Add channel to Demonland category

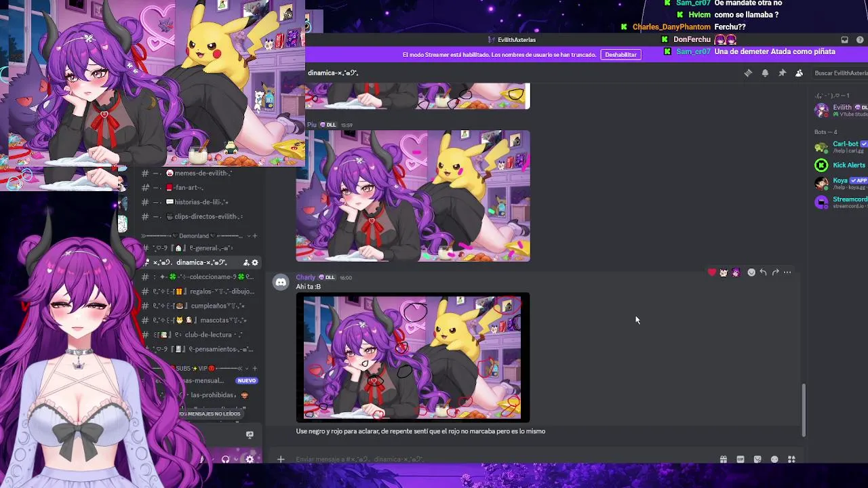[254, 236]
